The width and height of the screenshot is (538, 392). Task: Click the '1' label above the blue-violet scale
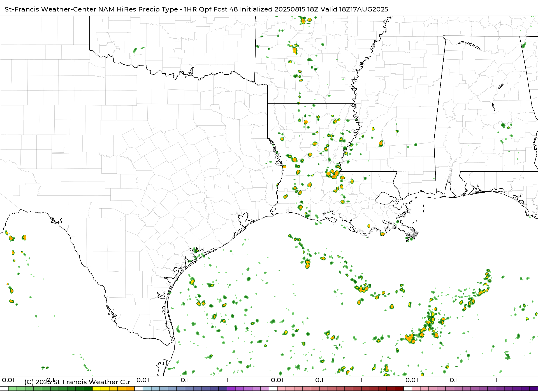click(x=227, y=380)
